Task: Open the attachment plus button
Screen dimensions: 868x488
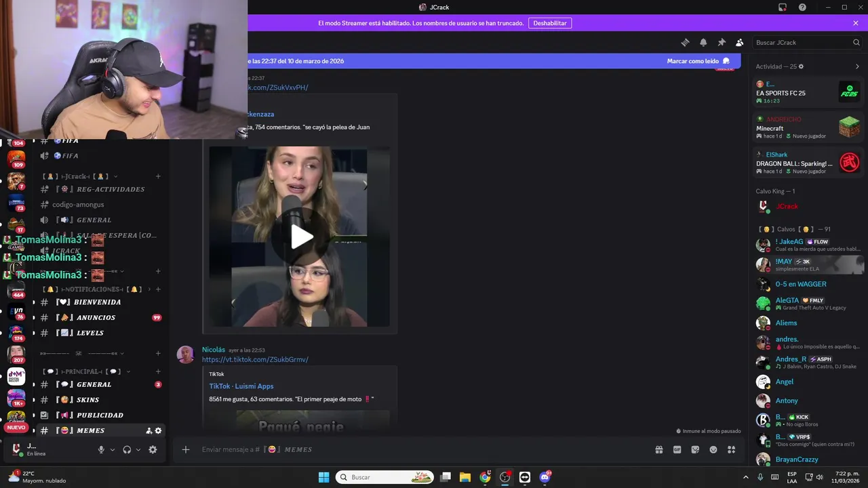Action: (185, 449)
